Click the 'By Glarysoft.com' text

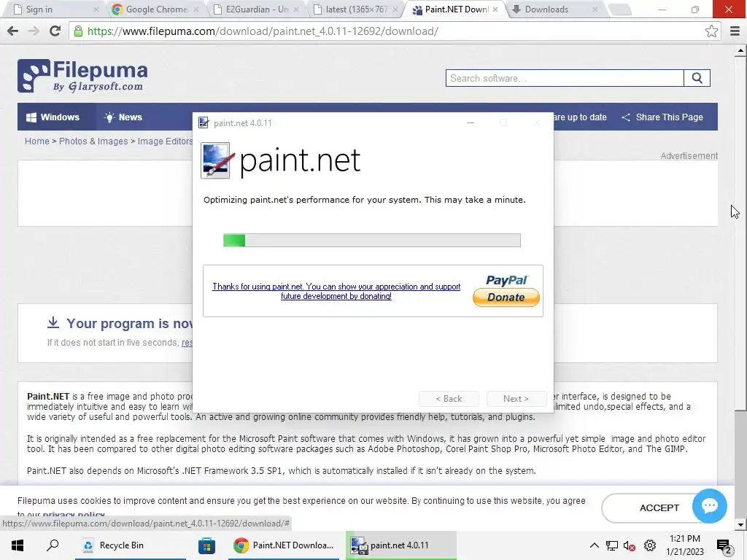[x=98, y=87]
